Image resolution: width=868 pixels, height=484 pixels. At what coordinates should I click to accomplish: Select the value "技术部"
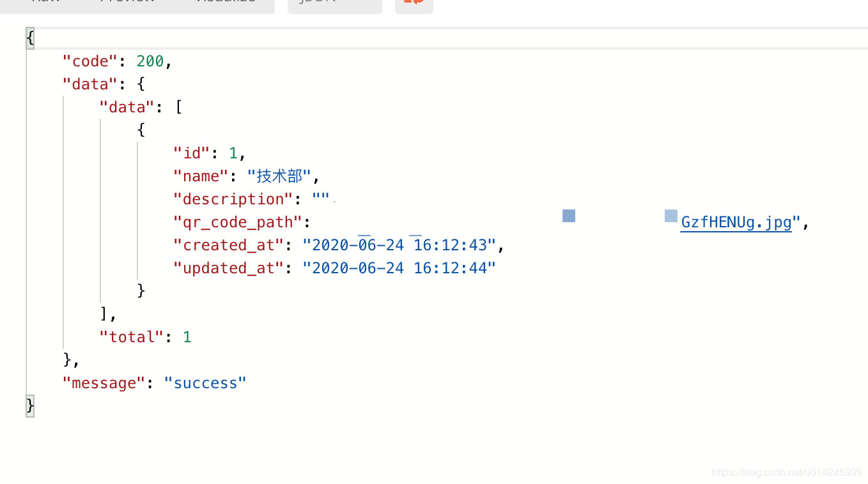(x=279, y=176)
